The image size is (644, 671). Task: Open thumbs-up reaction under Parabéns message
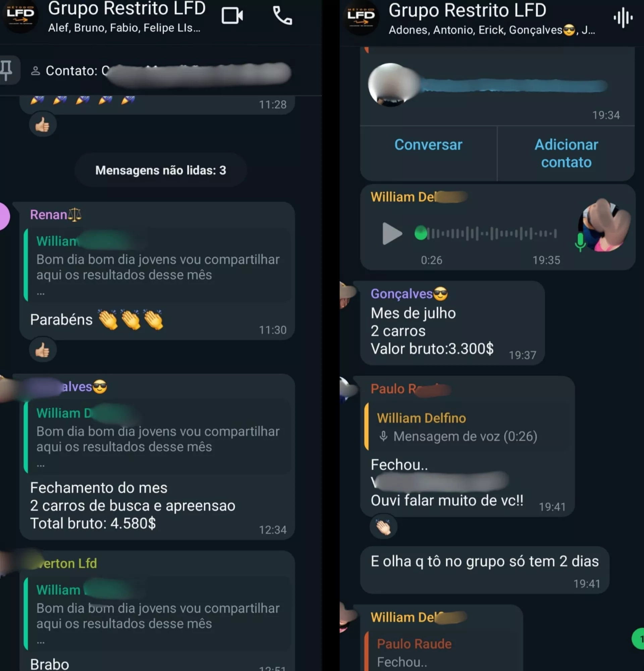[43, 350]
